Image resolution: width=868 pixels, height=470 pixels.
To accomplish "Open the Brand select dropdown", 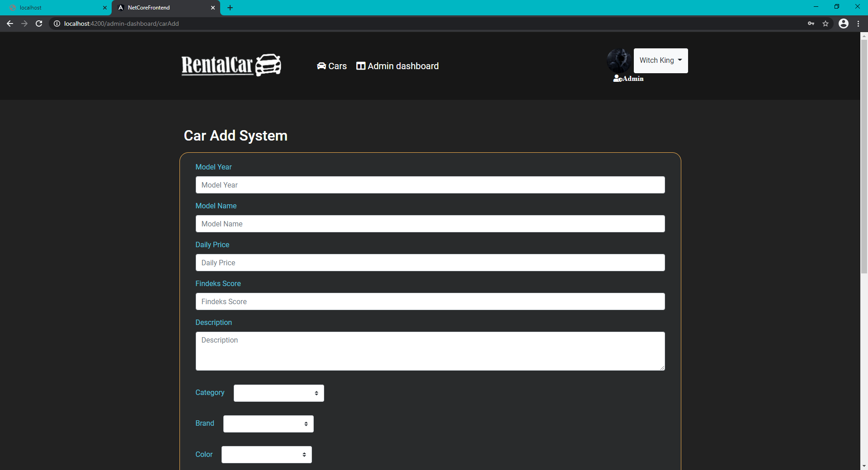I will 268,424.
